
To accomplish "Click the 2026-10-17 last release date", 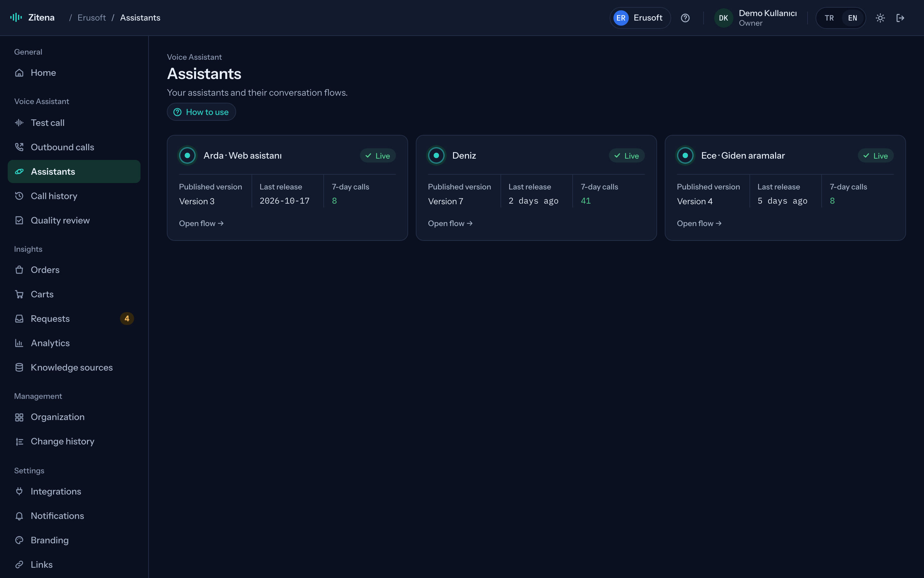I will coord(285,201).
